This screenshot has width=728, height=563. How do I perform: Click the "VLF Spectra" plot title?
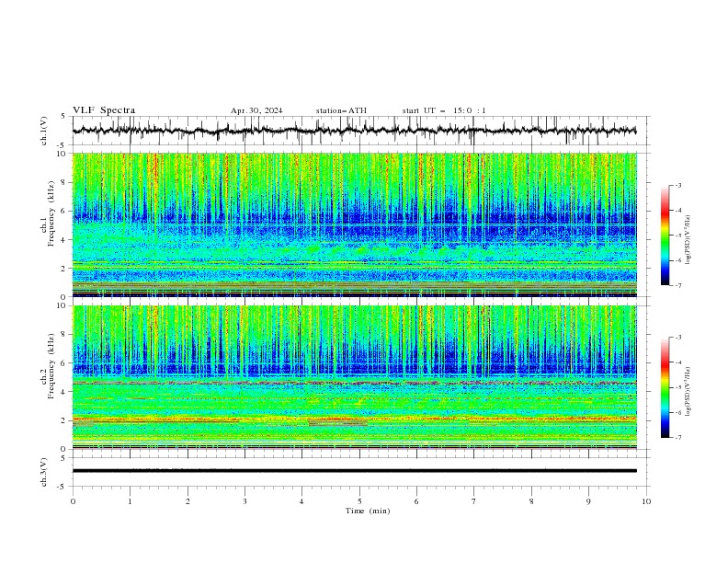[104, 110]
